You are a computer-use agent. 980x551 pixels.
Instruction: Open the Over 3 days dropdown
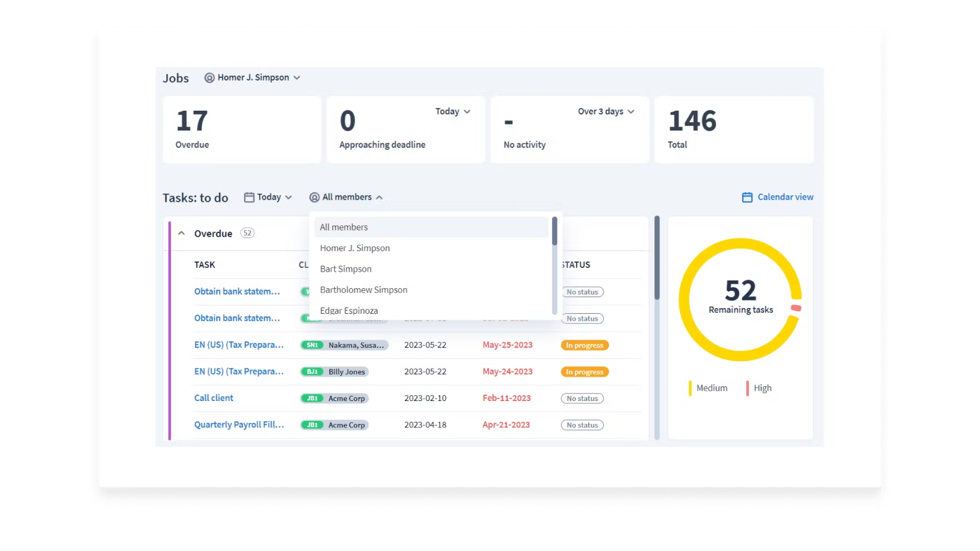tap(606, 111)
